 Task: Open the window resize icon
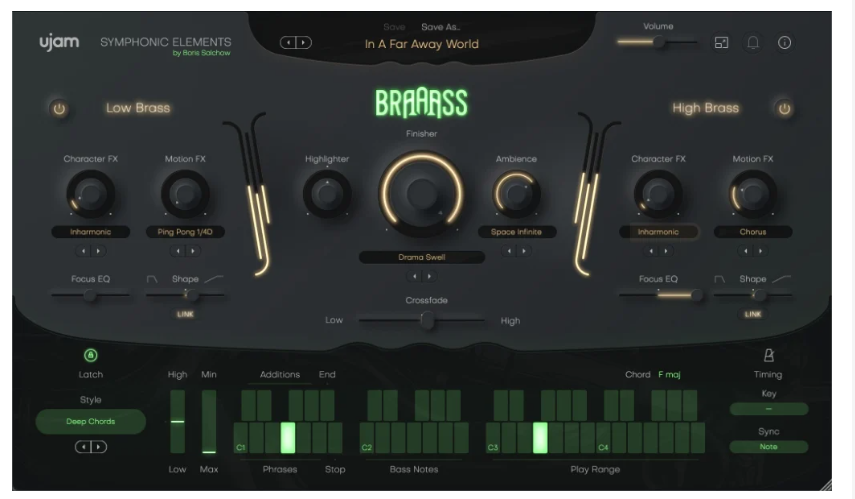721,43
